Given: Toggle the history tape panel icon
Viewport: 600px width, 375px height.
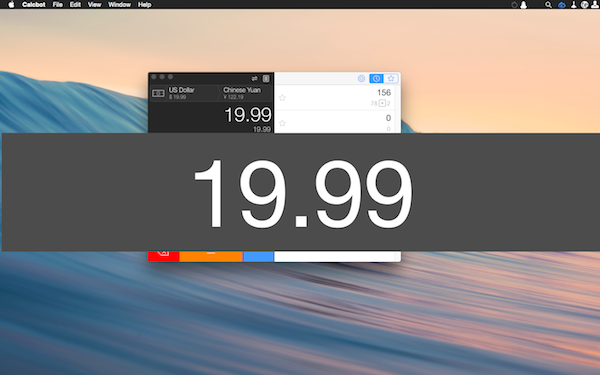Looking at the screenshot, I should 266,78.
